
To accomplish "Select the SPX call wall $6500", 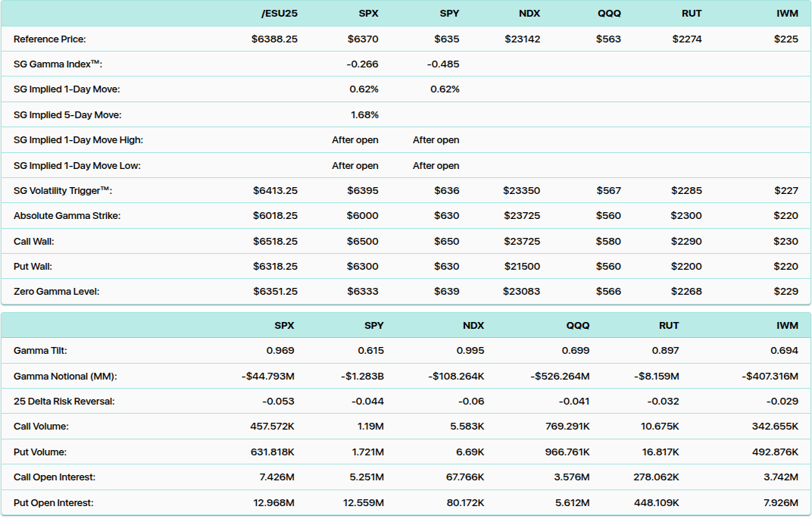I will tap(363, 242).
